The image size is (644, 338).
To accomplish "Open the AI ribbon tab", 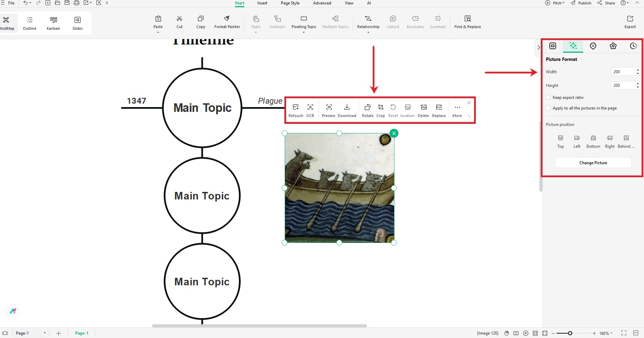I will pyautogui.click(x=369, y=3).
